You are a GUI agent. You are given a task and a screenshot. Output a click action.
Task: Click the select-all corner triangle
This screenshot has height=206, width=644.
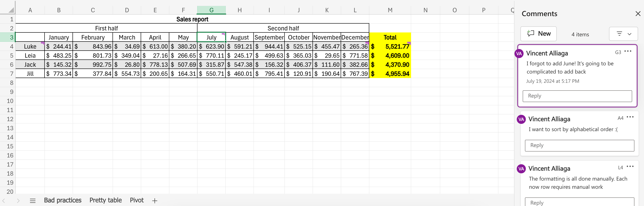click(11, 10)
